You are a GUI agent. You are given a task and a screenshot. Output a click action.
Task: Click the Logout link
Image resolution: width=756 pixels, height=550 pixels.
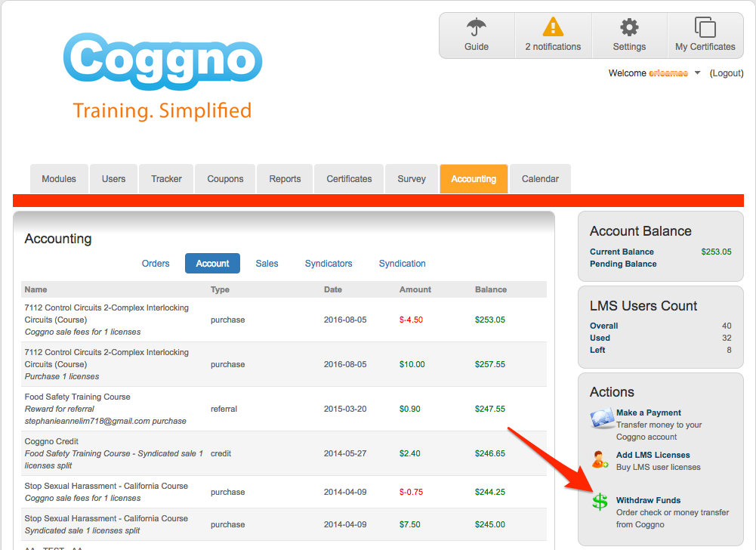[726, 73]
